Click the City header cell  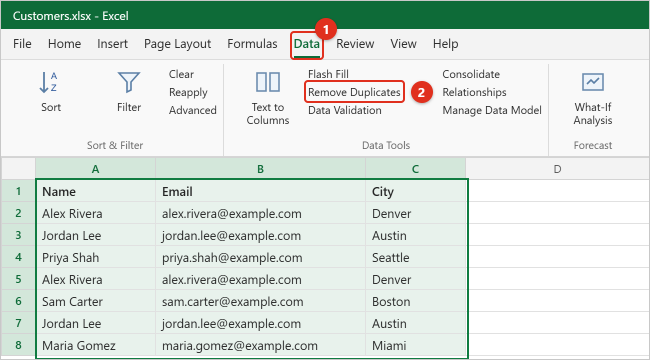click(x=416, y=191)
